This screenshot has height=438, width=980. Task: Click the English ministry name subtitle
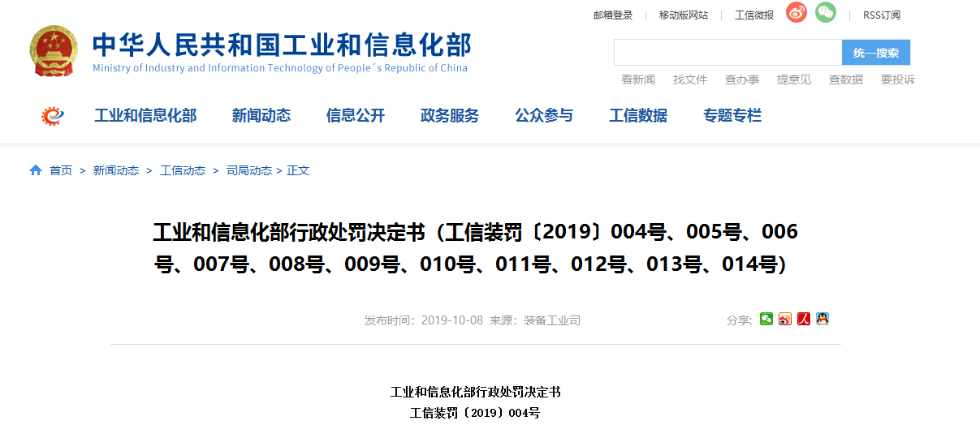[280, 68]
